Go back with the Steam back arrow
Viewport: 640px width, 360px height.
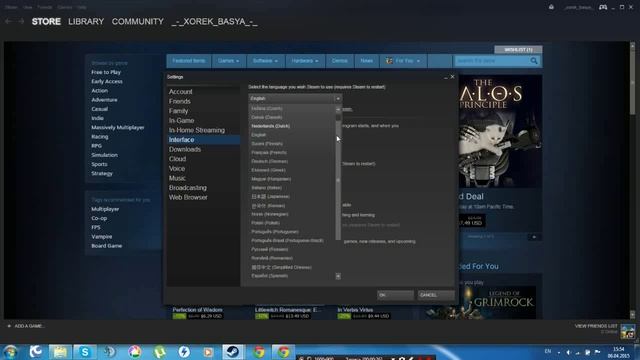8,21
